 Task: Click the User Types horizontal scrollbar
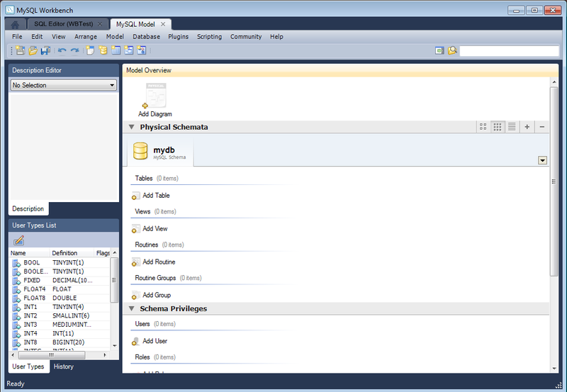click(52, 355)
